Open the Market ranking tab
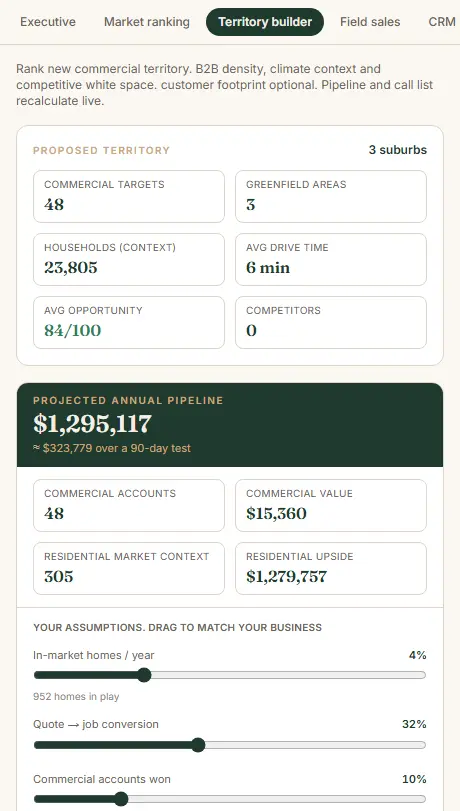 146,22
